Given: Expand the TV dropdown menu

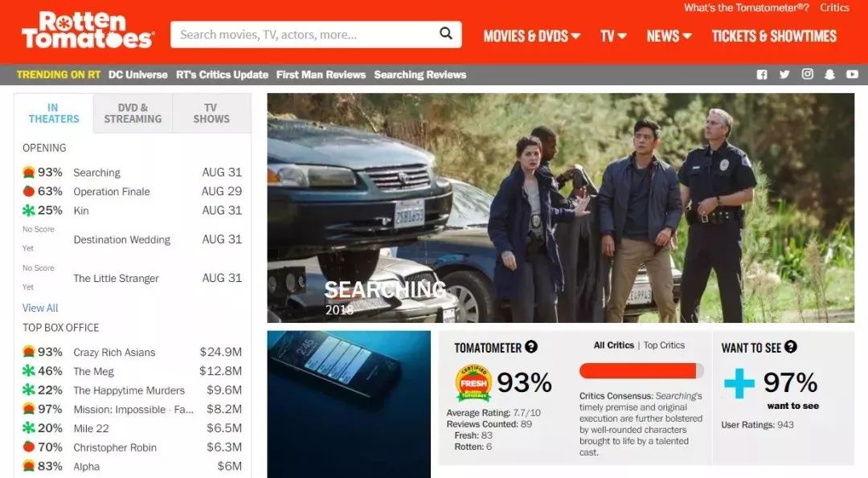Looking at the screenshot, I should point(613,36).
